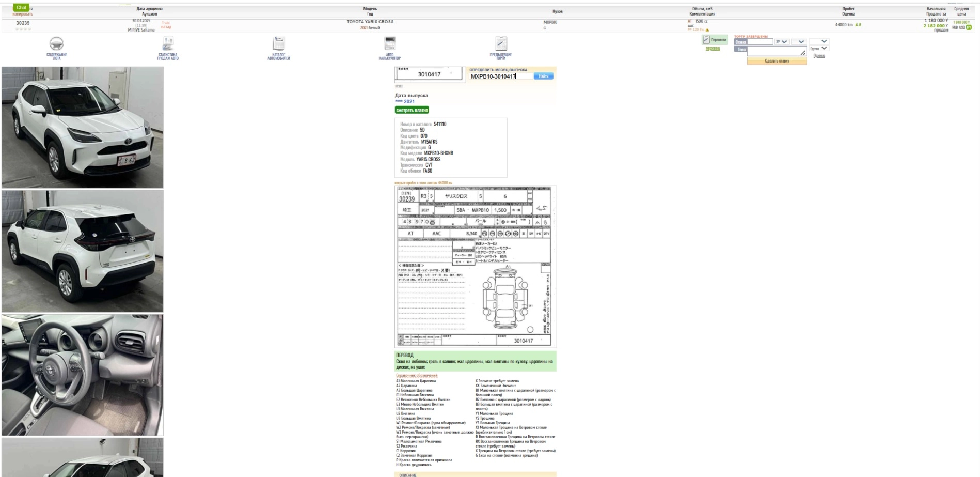Click TOYOTA YARIS CROSS model name
Viewport: 980px width, 477px height.
pos(370,22)
